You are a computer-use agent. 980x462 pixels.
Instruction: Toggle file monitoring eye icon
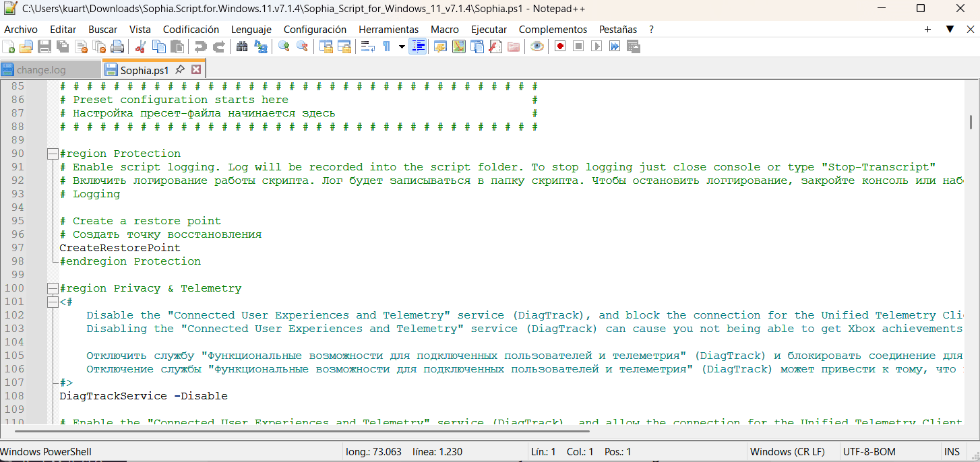[x=537, y=46]
